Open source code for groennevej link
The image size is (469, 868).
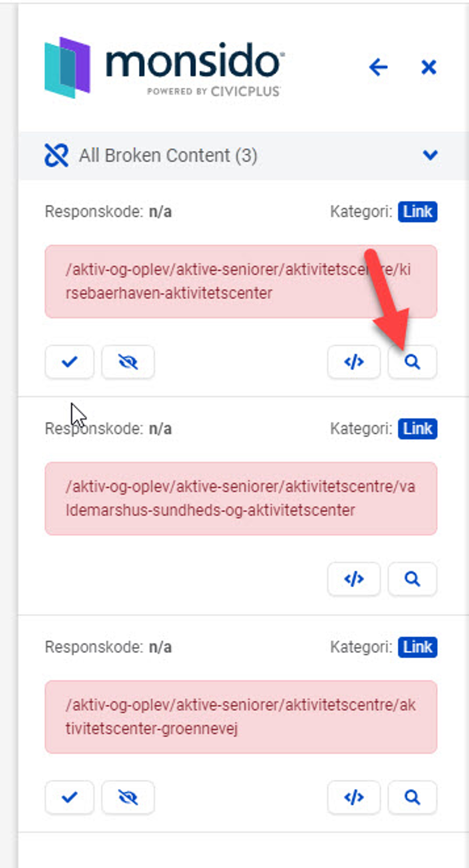point(354,797)
